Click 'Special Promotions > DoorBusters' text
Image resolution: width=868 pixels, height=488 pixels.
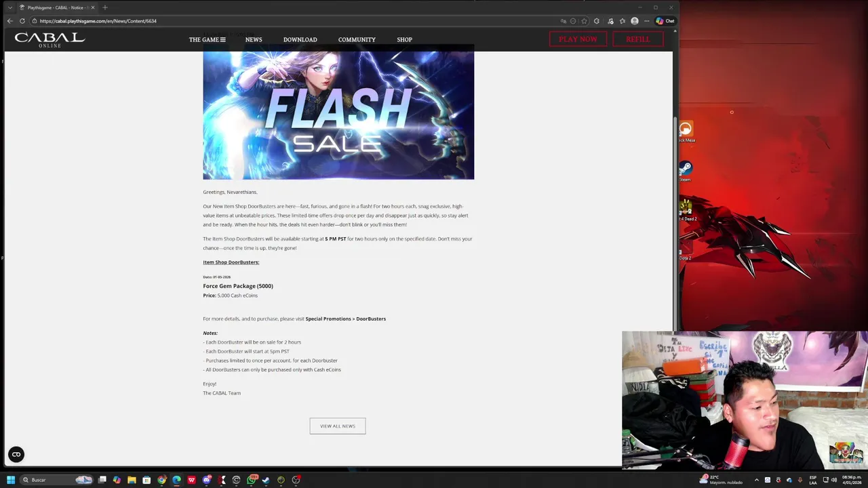pyautogui.click(x=345, y=319)
